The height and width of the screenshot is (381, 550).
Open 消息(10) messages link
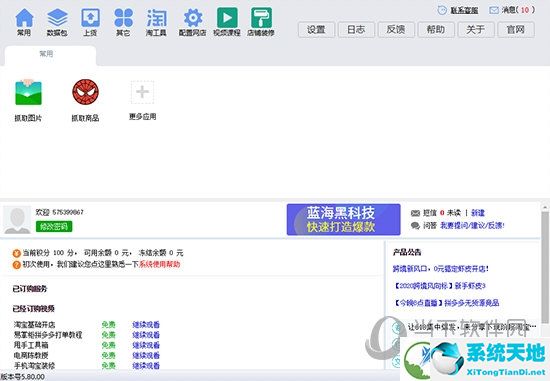pyautogui.click(x=518, y=10)
